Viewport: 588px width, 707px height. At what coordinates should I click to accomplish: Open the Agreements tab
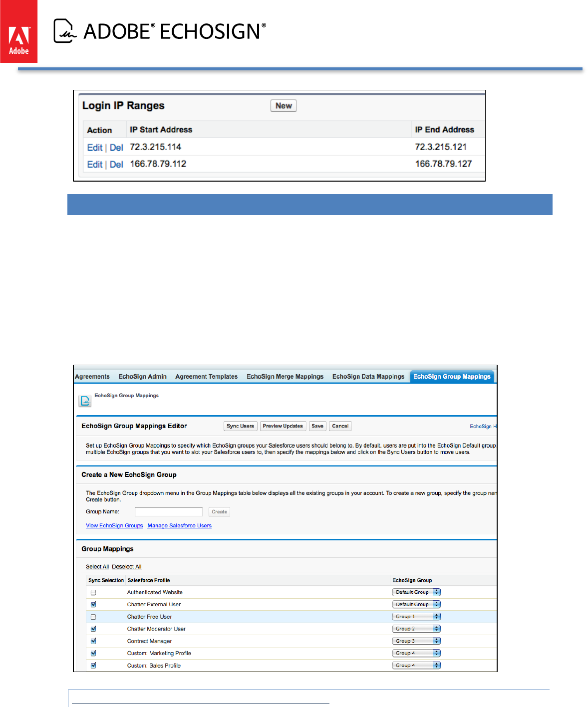click(x=92, y=377)
